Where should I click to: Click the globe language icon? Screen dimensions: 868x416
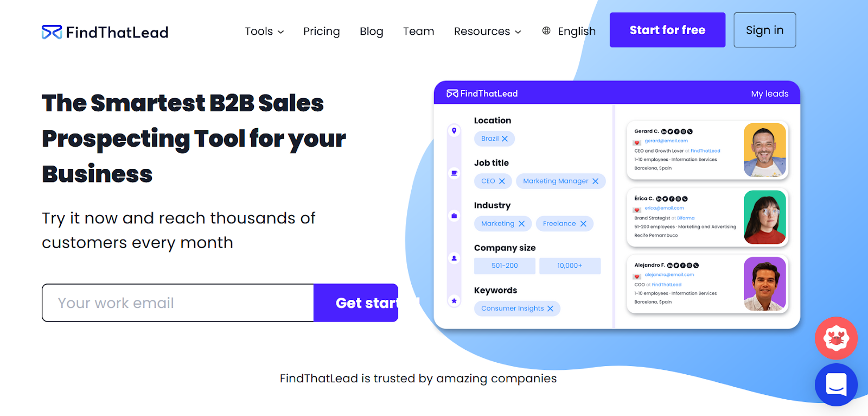coord(546,31)
